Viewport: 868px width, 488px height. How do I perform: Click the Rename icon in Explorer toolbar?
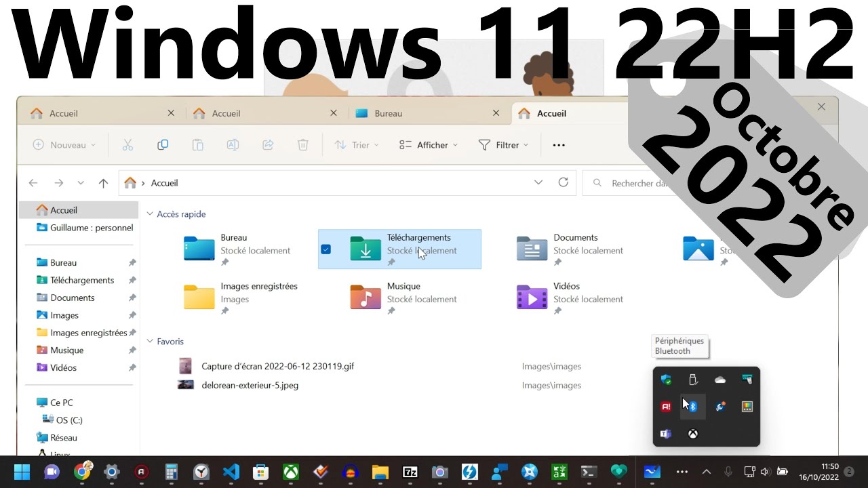click(x=233, y=145)
